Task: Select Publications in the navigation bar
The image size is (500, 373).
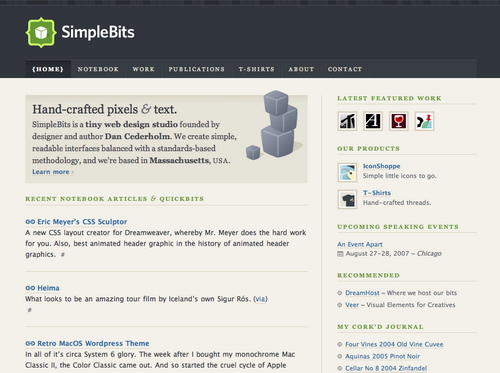Action: pos(196,69)
